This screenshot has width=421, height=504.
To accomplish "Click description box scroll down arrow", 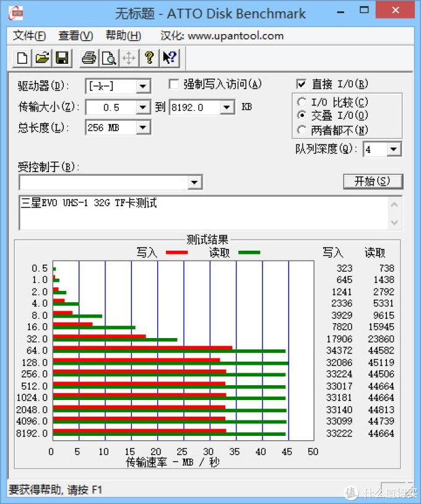I will [x=394, y=222].
